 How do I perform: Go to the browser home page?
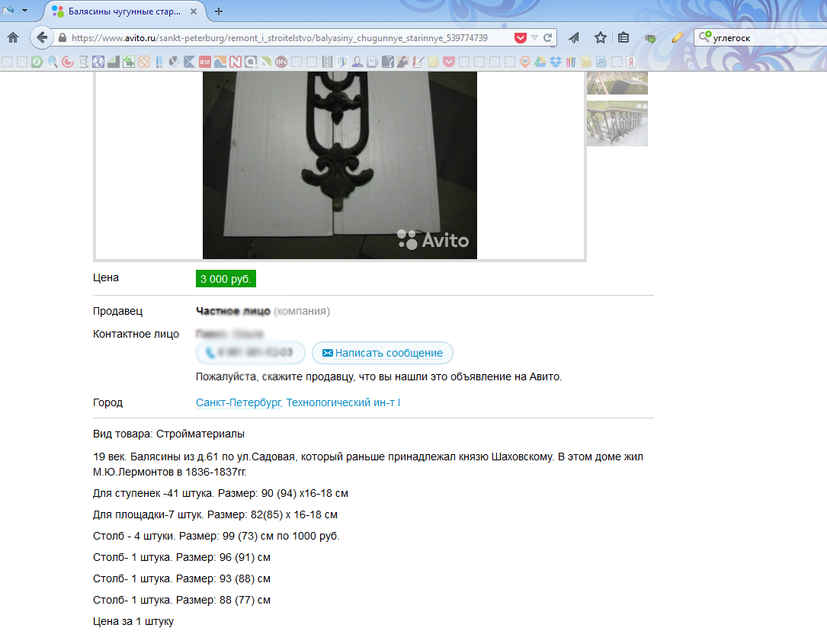(13, 37)
